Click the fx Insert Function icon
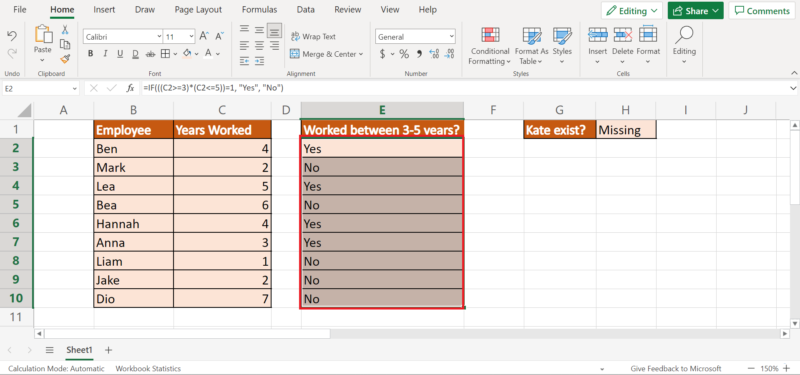 pyautogui.click(x=131, y=88)
